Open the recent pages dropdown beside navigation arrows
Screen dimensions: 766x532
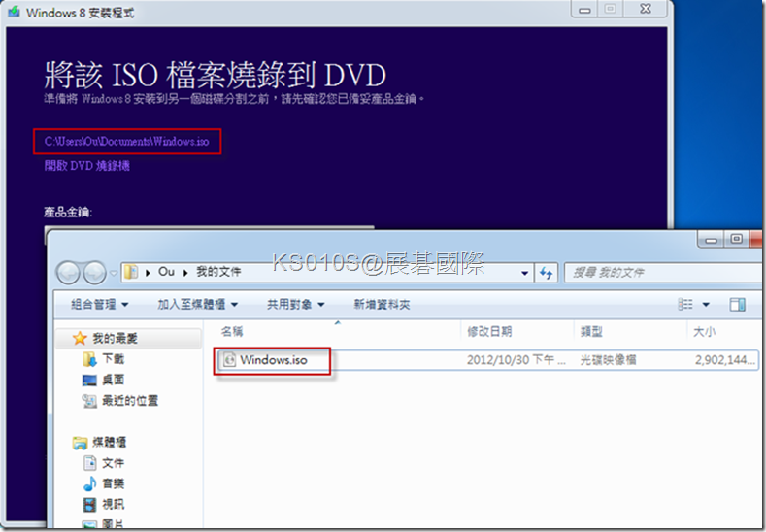[114, 273]
